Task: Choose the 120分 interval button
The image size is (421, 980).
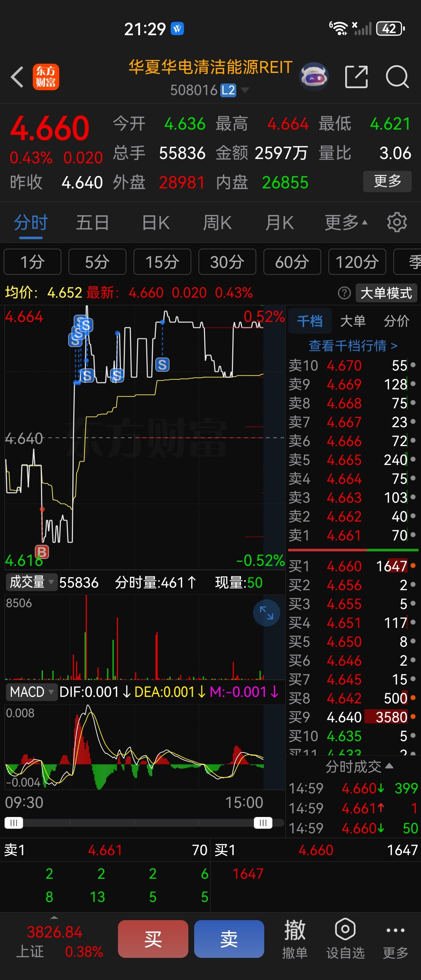Action: [357, 262]
